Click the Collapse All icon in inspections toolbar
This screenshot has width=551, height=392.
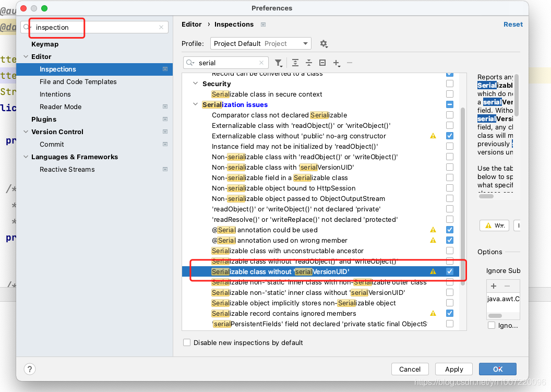309,63
